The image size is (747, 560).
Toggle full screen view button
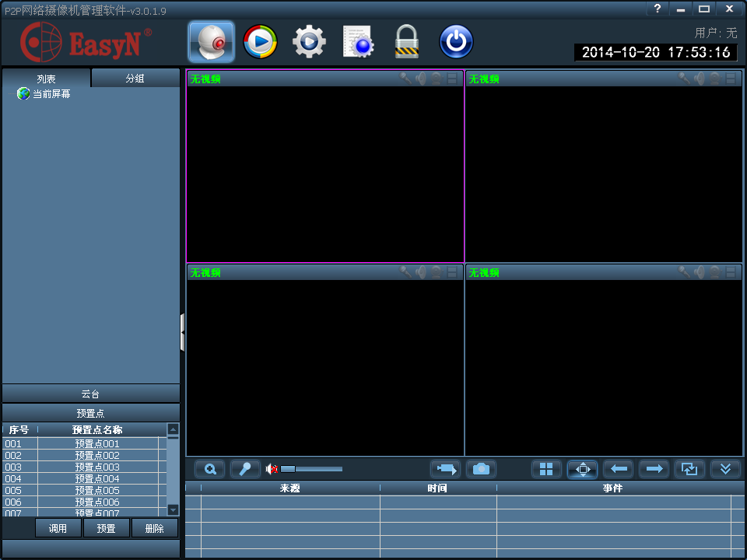582,469
